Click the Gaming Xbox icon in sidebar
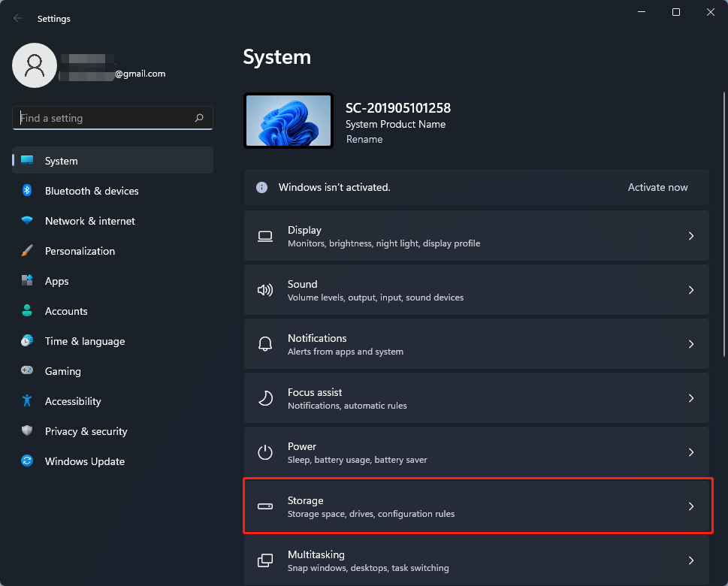The height and width of the screenshot is (586, 728). pyautogui.click(x=26, y=371)
